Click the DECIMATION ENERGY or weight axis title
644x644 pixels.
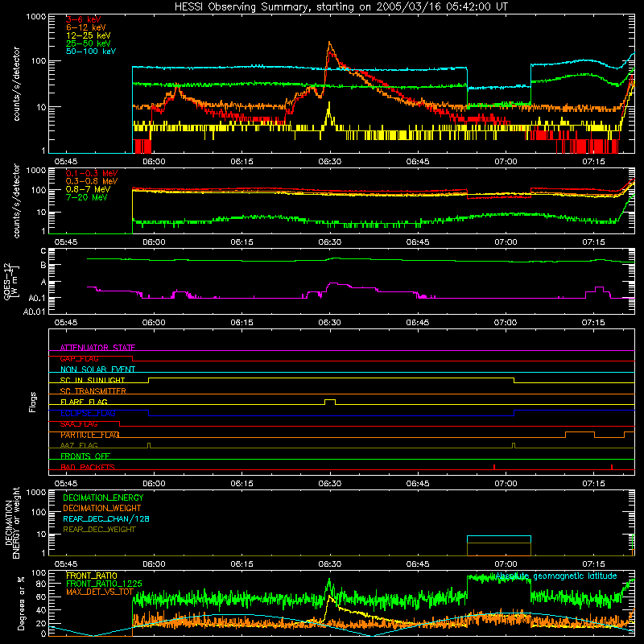coord(12,522)
